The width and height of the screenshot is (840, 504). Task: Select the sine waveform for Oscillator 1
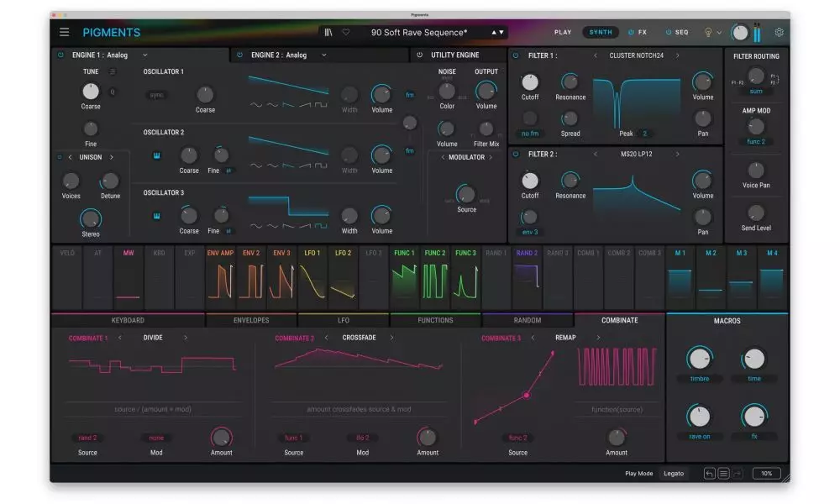(x=256, y=105)
